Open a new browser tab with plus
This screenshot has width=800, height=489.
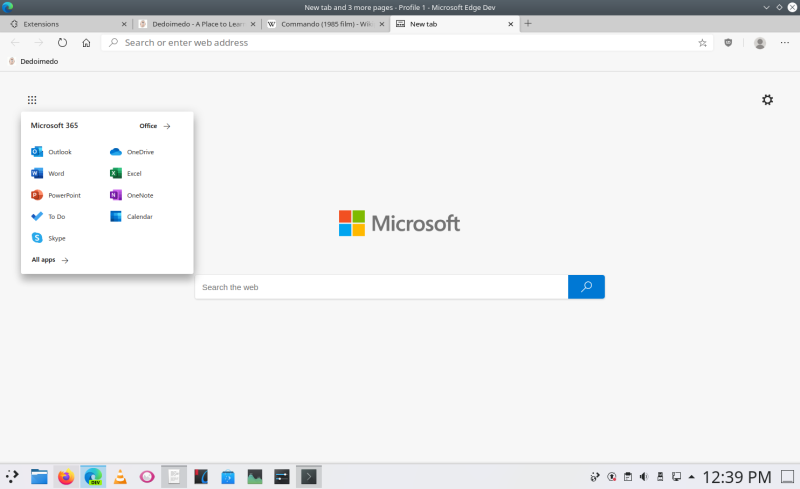[x=528, y=23]
